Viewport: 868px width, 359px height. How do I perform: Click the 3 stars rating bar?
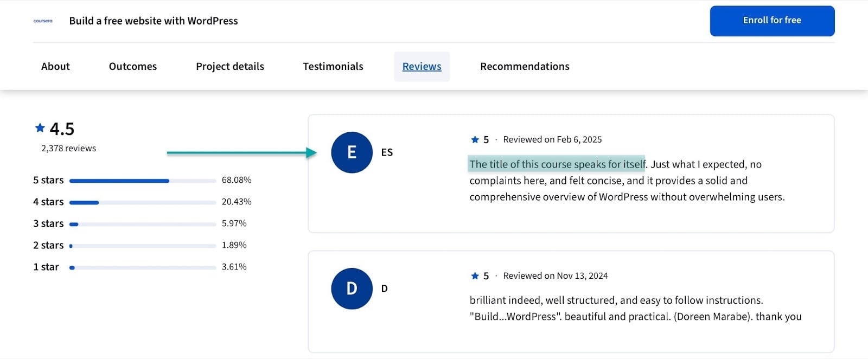tap(143, 224)
